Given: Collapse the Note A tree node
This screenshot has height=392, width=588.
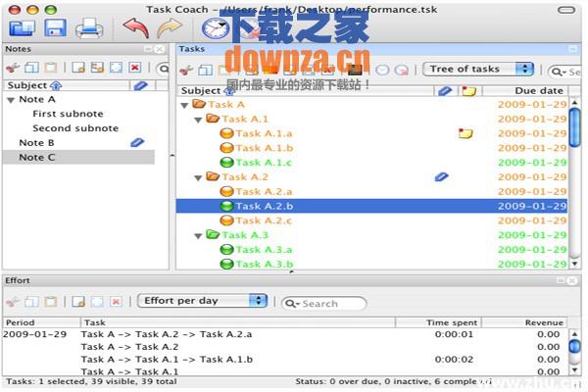Looking at the screenshot, I should click(x=11, y=100).
